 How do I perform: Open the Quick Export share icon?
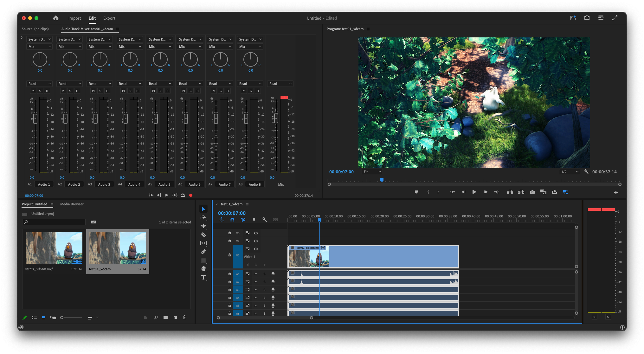(x=587, y=18)
